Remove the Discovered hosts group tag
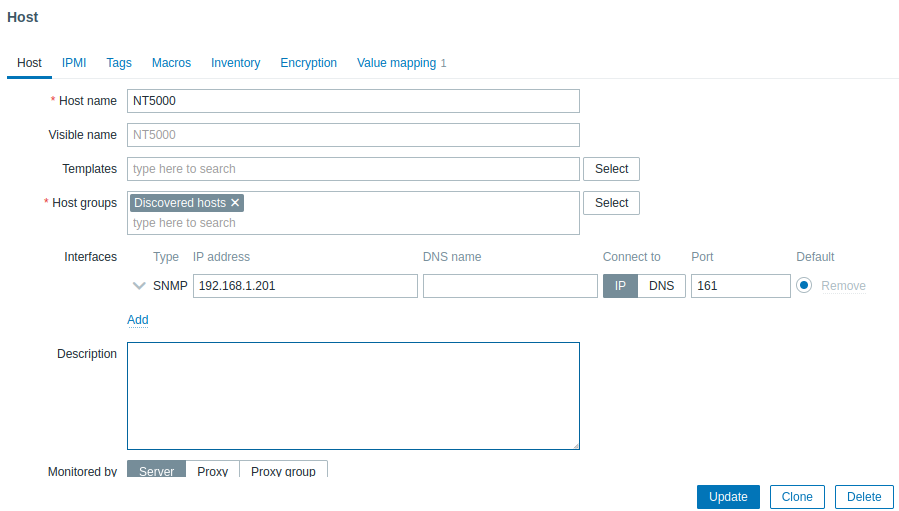This screenshot has width=899, height=511. point(235,203)
